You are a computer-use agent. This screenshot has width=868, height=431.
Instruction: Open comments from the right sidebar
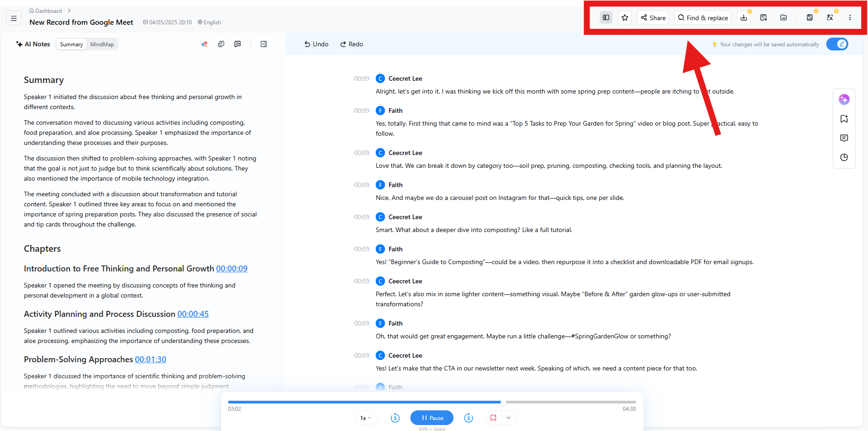844,138
